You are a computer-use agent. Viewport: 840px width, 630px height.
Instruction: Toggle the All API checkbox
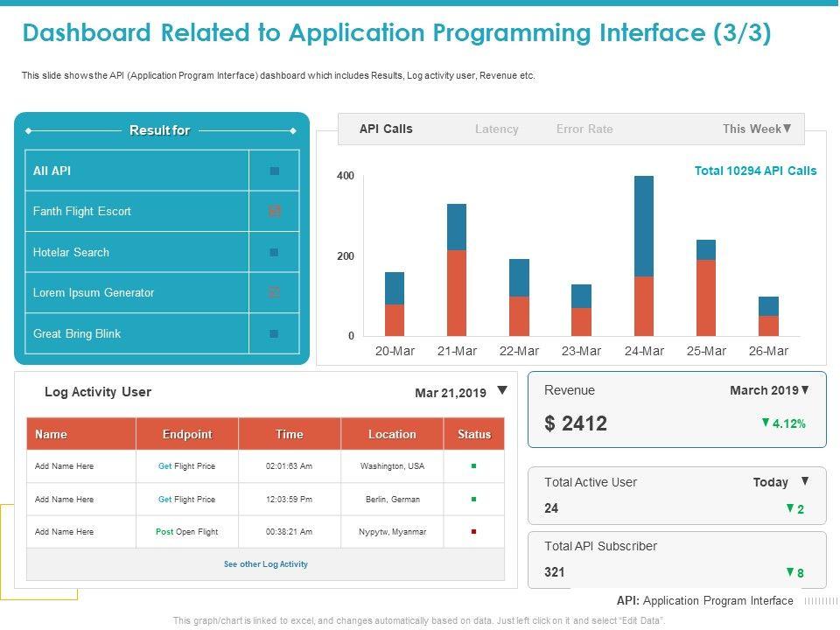(274, 171)
